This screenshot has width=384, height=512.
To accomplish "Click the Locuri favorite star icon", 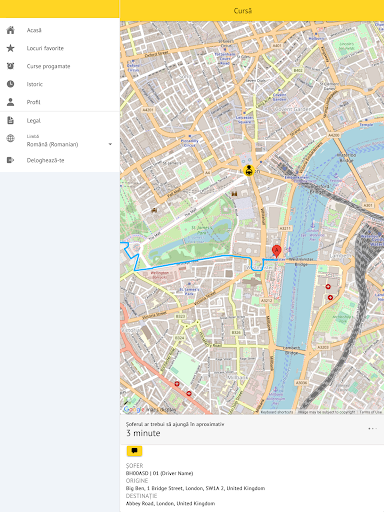I will click(11, 48).
